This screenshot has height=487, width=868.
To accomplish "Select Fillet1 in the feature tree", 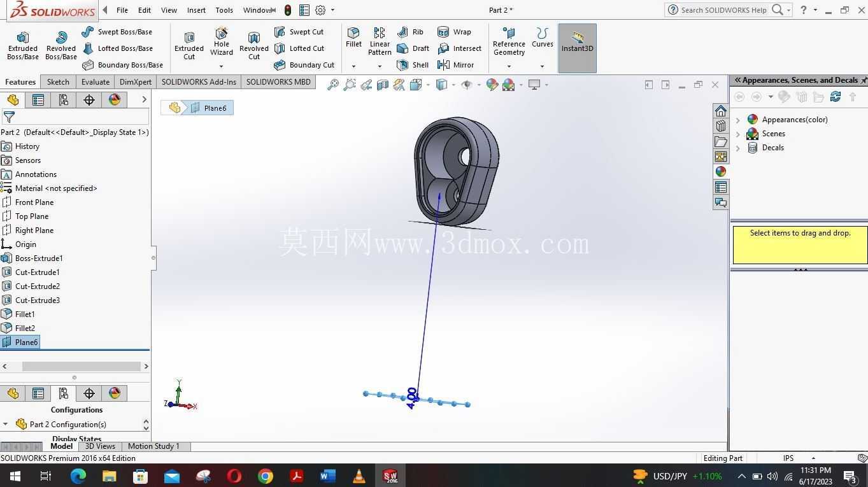I will [x=25, y=314].
